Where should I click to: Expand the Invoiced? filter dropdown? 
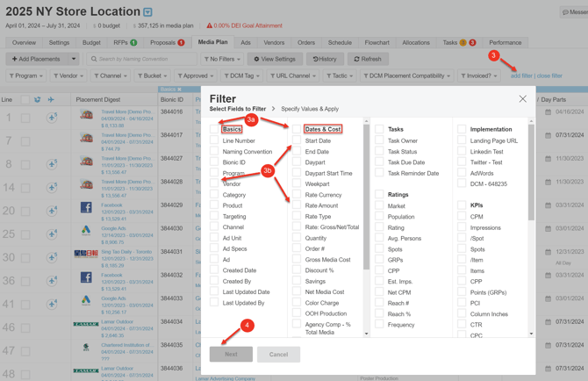[479, 75]
